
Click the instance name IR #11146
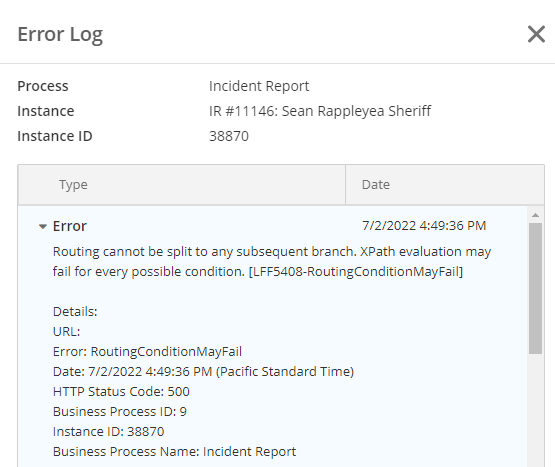(x=320, y=111)
